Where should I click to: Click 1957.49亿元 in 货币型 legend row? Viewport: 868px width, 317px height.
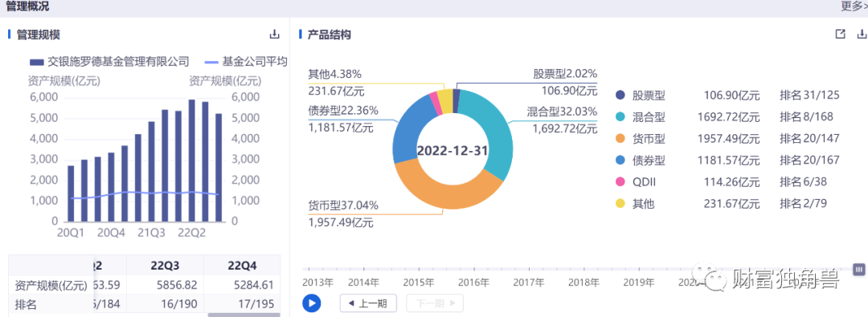(728, 138)
